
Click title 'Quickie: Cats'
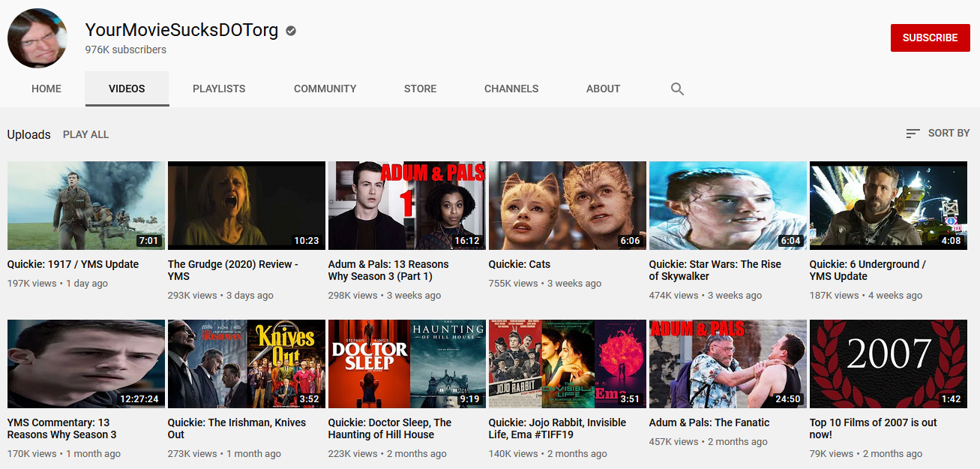point(520,264)
